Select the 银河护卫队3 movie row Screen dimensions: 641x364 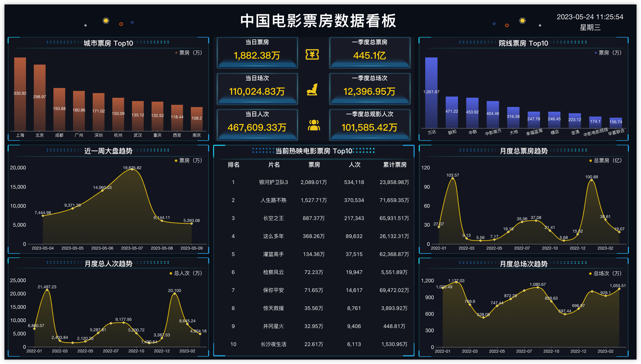click(x=313, y=182)
